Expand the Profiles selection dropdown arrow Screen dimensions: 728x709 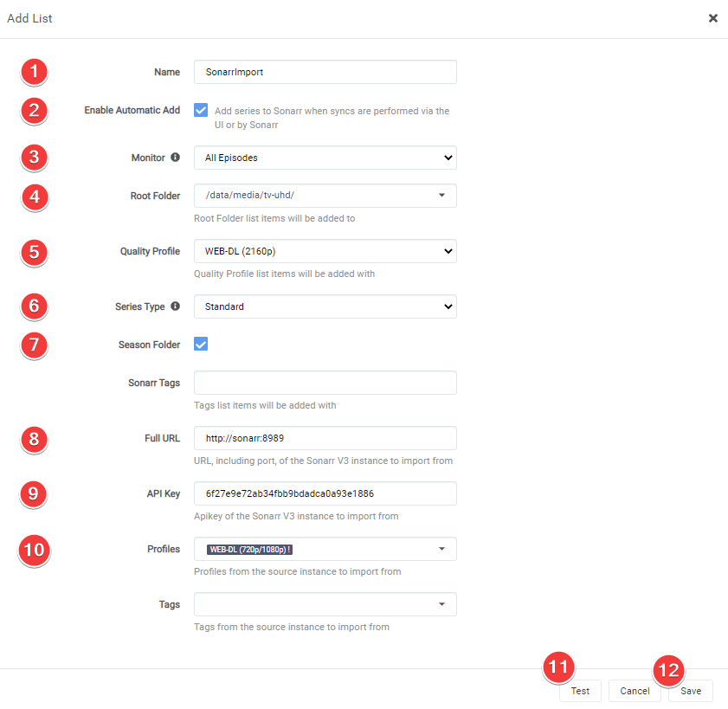pos(441,549)
